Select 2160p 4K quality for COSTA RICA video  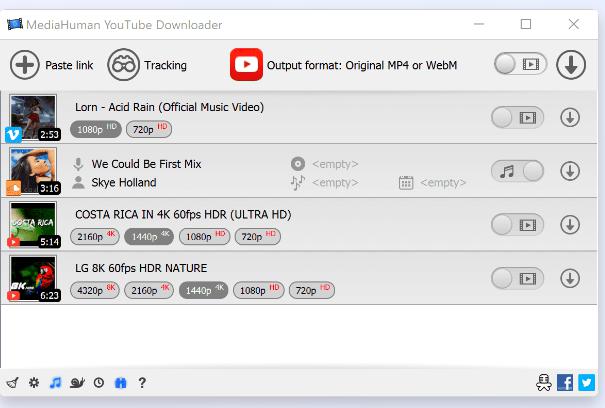(x=95, y=237)
